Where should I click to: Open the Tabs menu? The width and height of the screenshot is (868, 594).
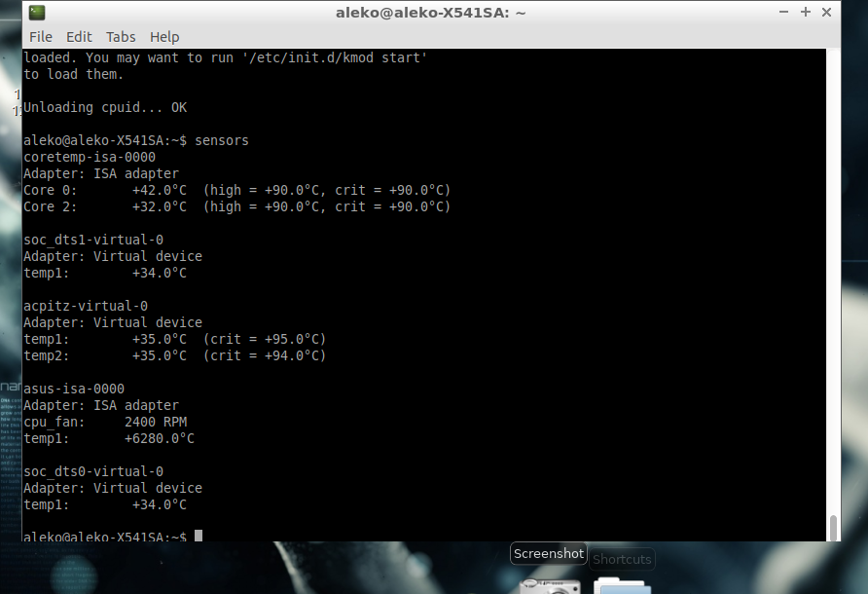tap(121, 36)
